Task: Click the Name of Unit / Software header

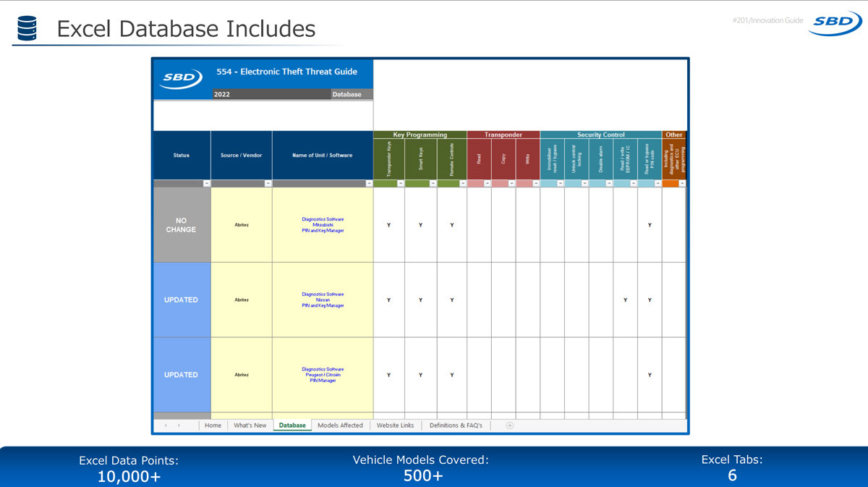Action: click(x=323, y=155)
